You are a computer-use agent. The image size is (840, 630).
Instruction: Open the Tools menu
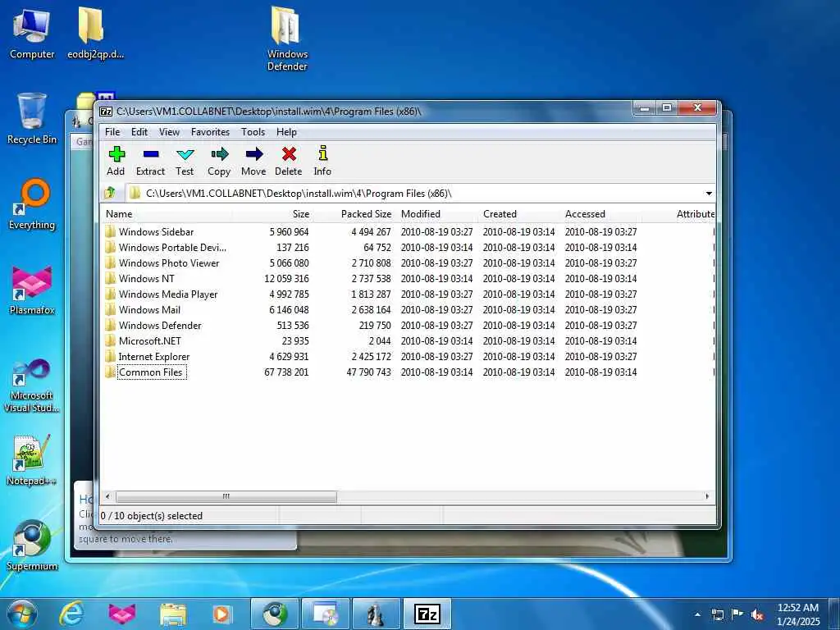point(253,132)
